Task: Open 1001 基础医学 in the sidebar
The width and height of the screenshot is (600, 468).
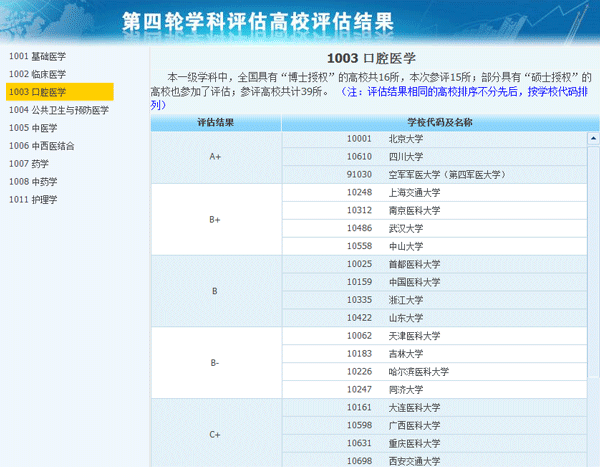Action: [x=38, y=56]
